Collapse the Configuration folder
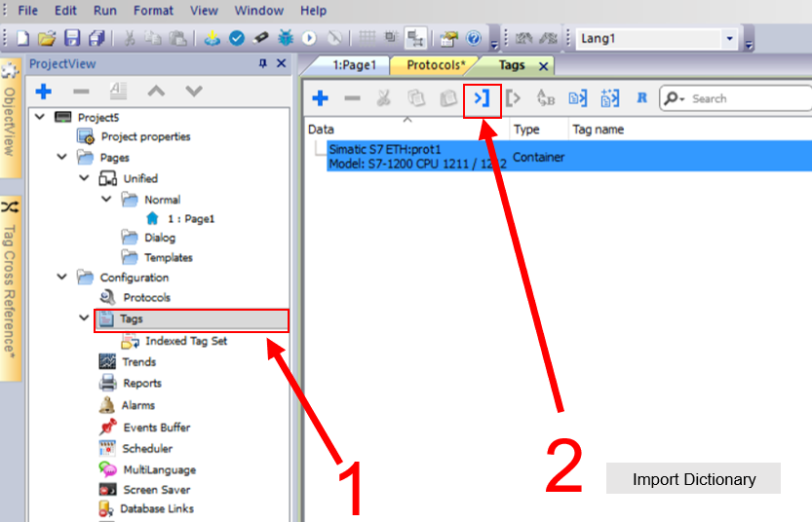Viewport: 812px width, 522px height. click(x=61, y=278)
